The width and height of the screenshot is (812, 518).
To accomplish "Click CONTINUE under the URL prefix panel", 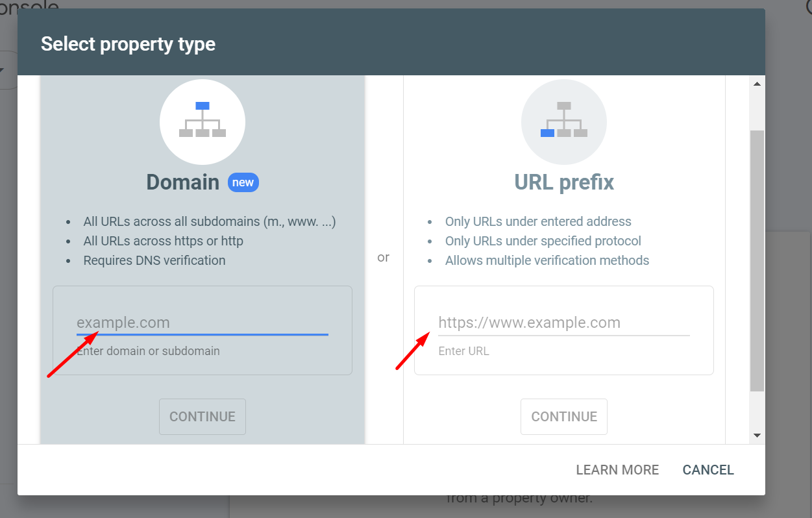I will 564,417.
